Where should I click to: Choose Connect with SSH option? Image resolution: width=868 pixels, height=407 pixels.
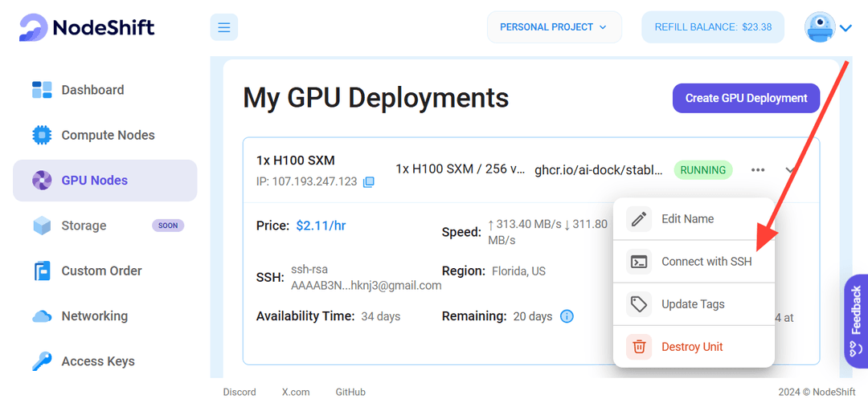pos(694,262)
